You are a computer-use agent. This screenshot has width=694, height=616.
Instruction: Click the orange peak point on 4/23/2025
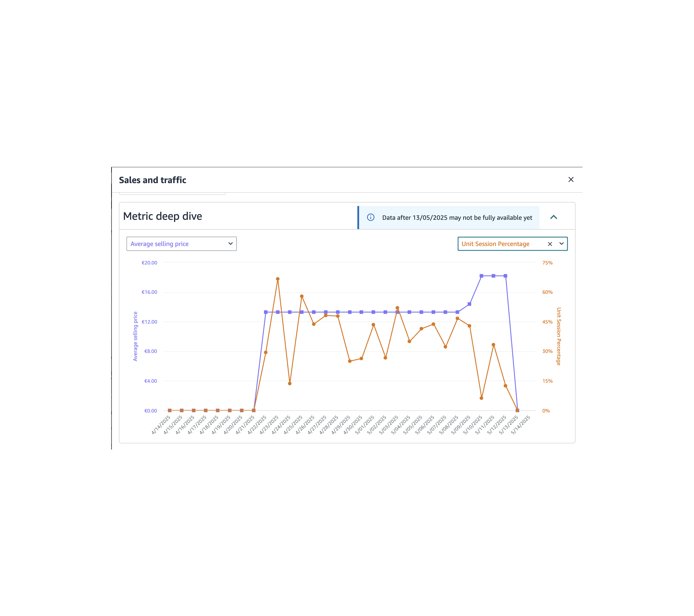click(x=278, y=279)
